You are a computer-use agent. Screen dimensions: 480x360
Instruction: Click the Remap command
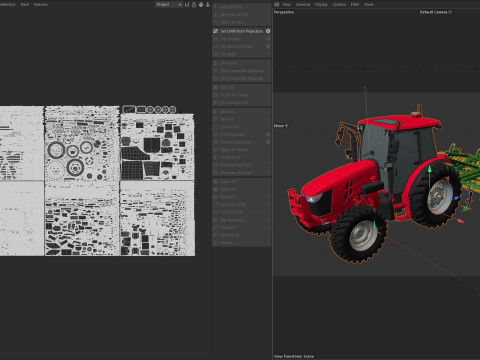pyautogui.click(x=241, y=243)
